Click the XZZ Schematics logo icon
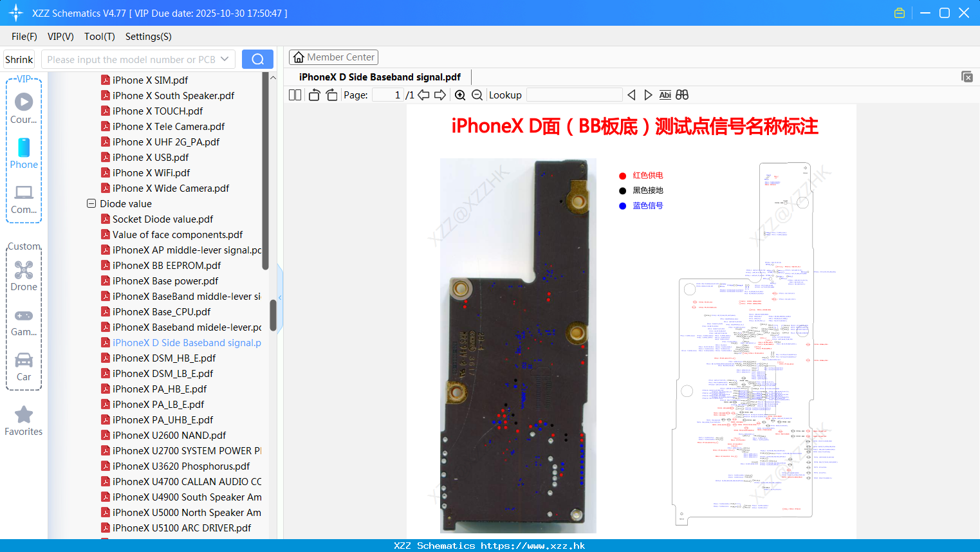Image resolution: width=980 pixels, height=552 pixels. [16, 13]
